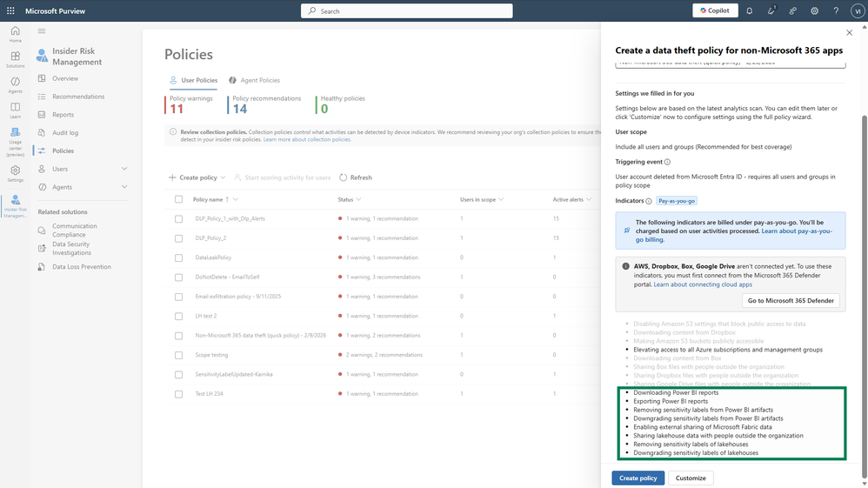Click the Policy warnings 11 summary
Screen dimensions: 868x488
(189, 104)
